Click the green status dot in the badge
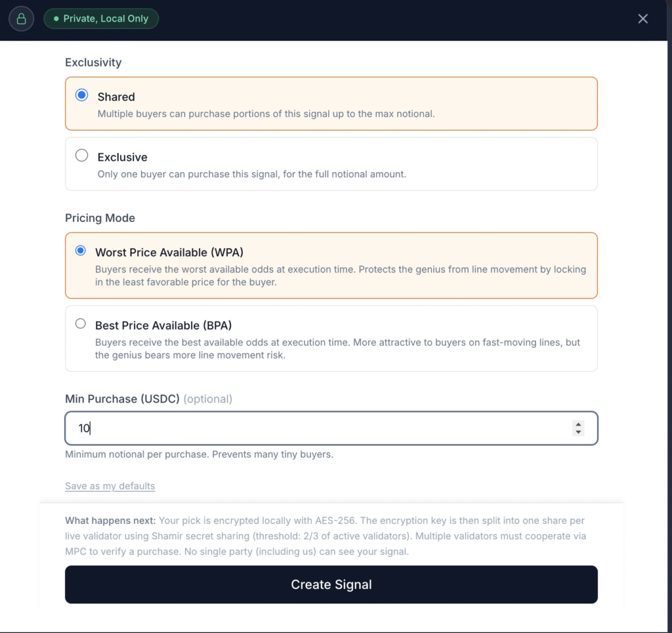The image size is (672, 633). [56, 19]
